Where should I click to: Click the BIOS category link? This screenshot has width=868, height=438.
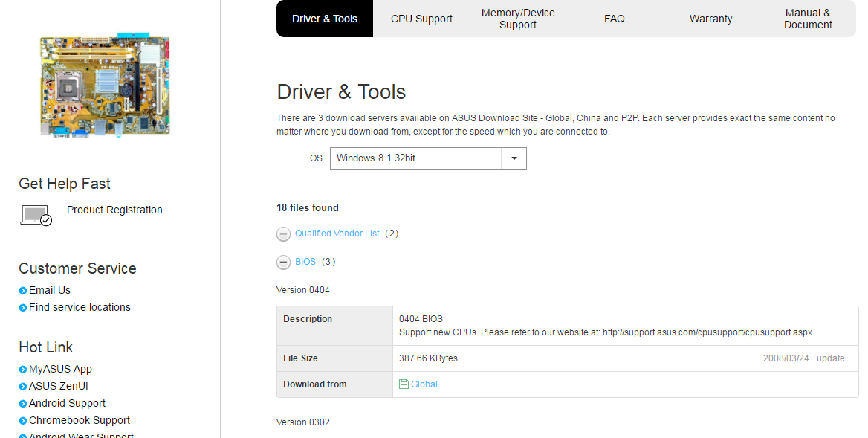305,262
